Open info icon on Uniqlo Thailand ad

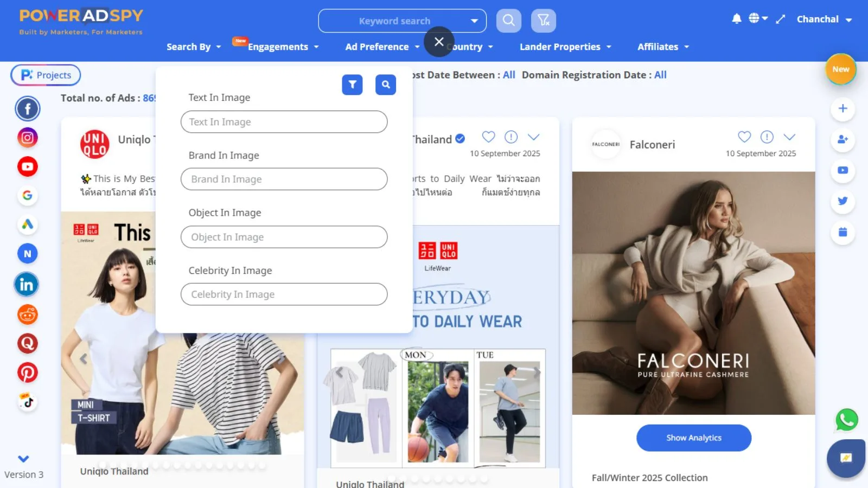511,137
